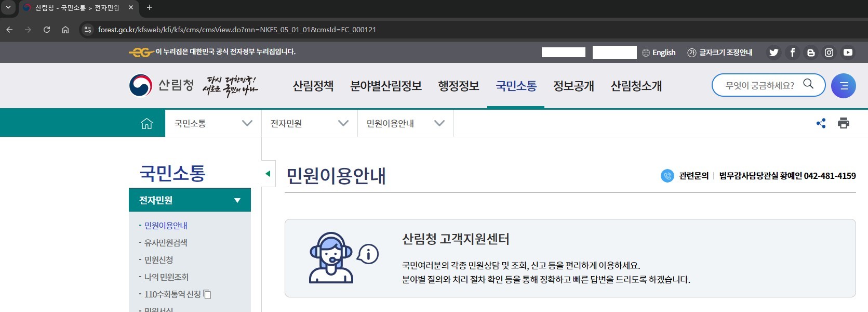Click the print page icon
This screenshot has width=868, height=312.
coord(844,123)
